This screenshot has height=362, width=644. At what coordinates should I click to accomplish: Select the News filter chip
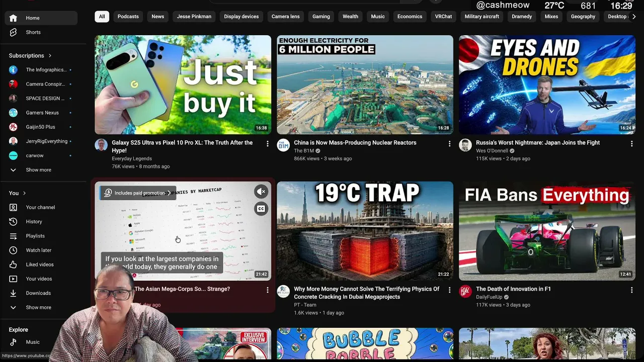click(x=158, y=17)
